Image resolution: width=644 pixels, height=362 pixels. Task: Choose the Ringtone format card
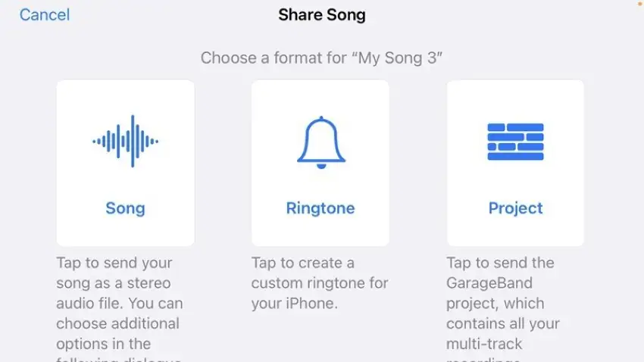pos(320,174)
